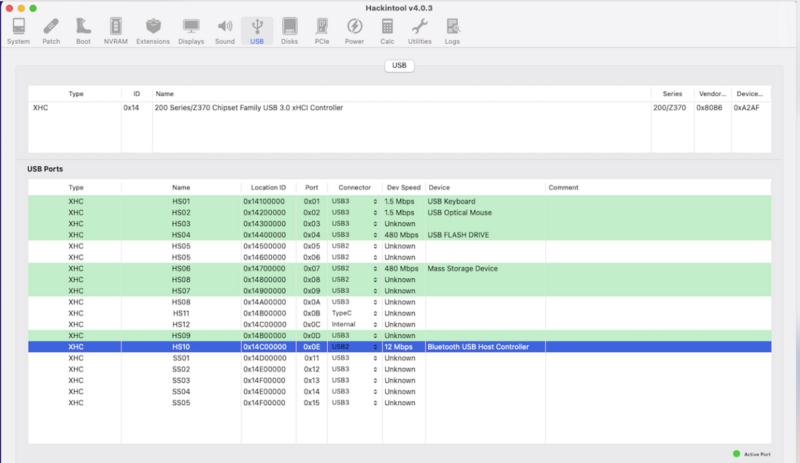Show the Logs section

tap(453, 30)
